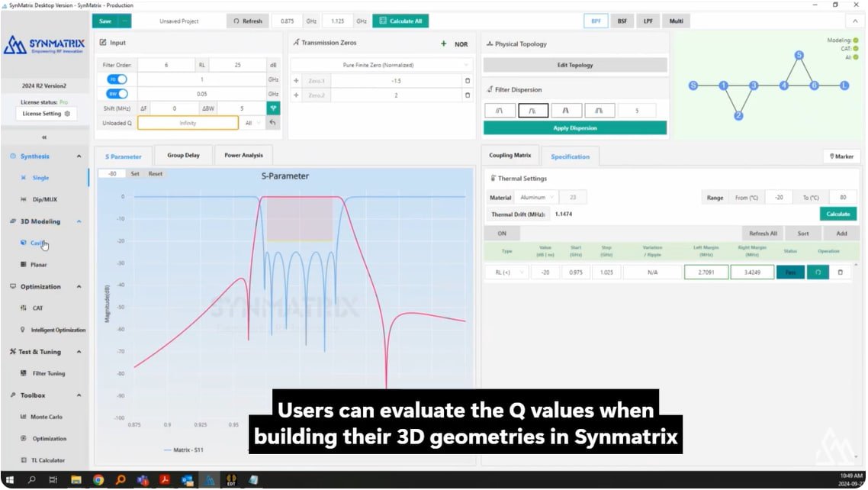The width and height of the screenshot is (868, 490).
Task: Switch to the Specification tab
Action: [x=571, y=156]
